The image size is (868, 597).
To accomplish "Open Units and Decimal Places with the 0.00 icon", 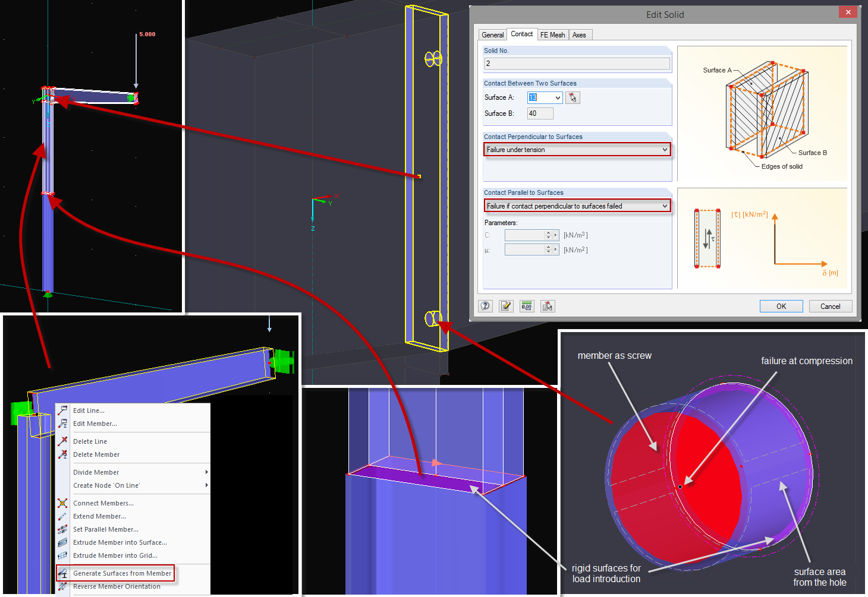I will pos(527,305).
